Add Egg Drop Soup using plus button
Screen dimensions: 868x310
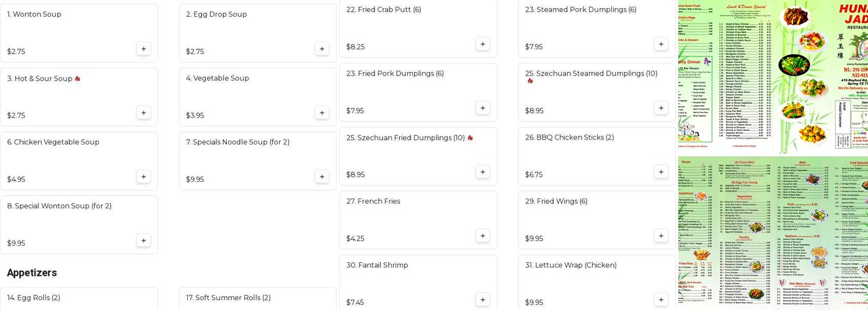coord(322,49)
